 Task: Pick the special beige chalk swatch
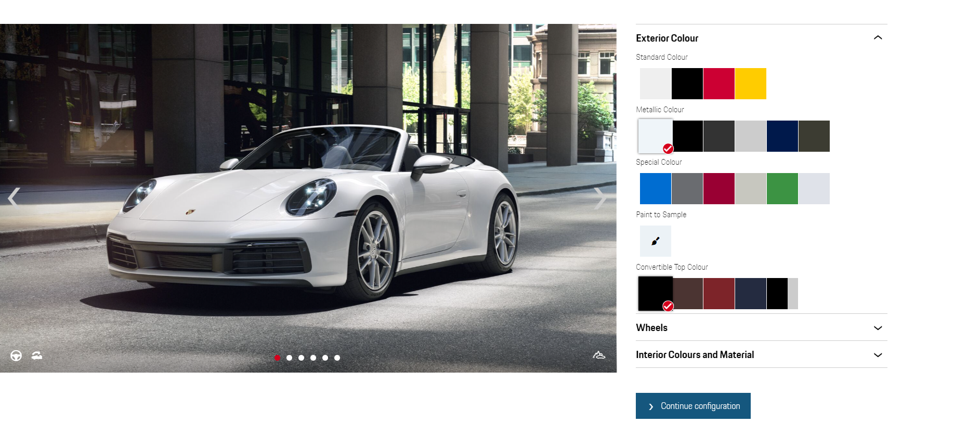point(751,189)
